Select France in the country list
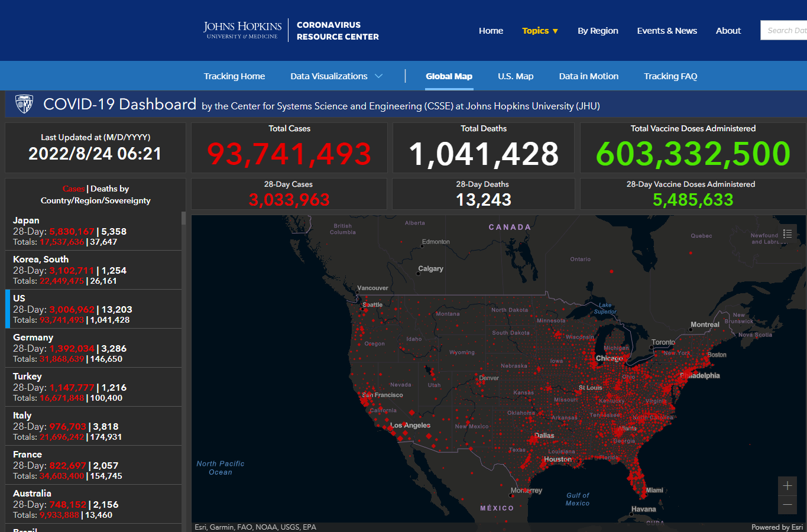The height and width of the screenshot is (532, 807). pyautogui.click(x=93, y=465)
